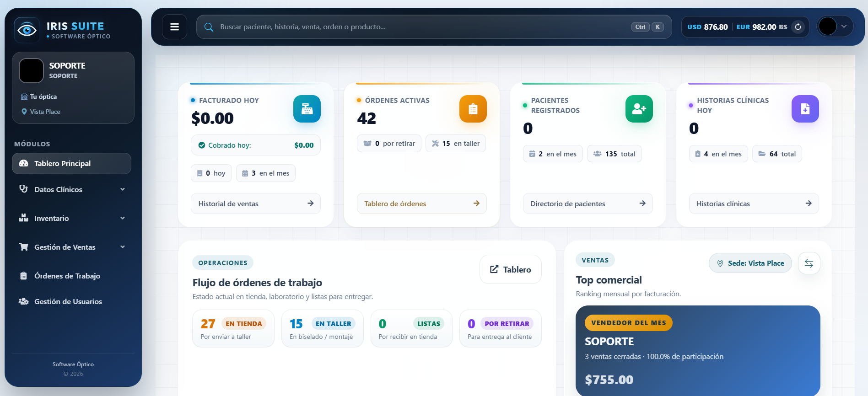868x396 pixels.
Task: Open the user avatar in top bar
Action: click(x=827, y=27)
